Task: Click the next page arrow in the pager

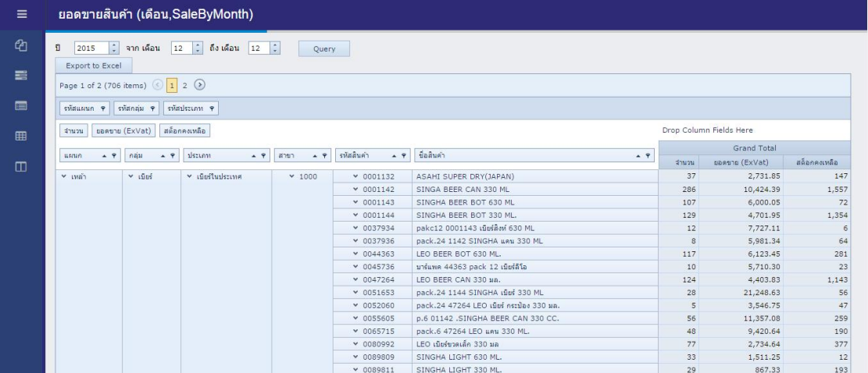Action: point(199,84)
